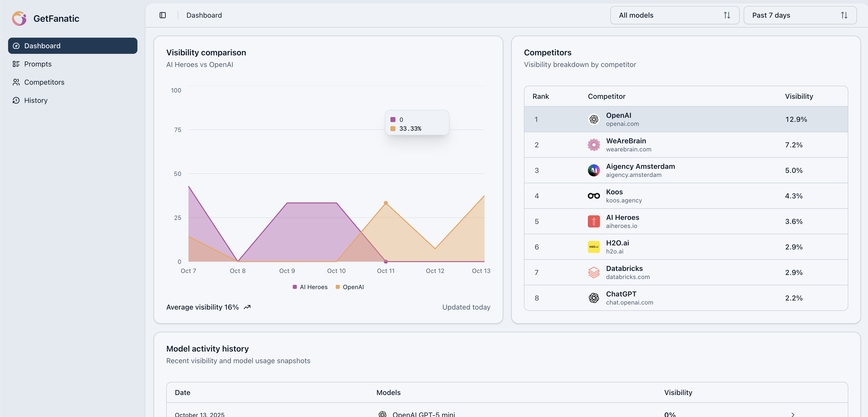
Task: Click the Prompts icon in the sidebar
Action: click(16, 64)
